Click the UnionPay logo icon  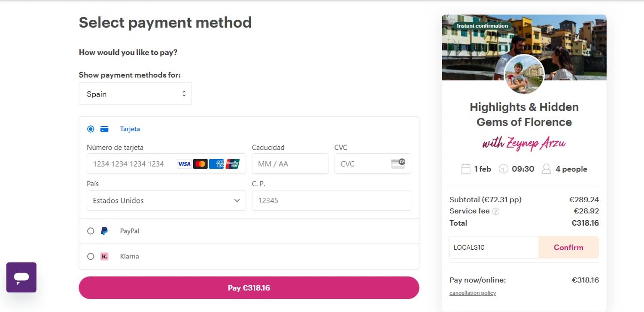(x=232, y=164)
